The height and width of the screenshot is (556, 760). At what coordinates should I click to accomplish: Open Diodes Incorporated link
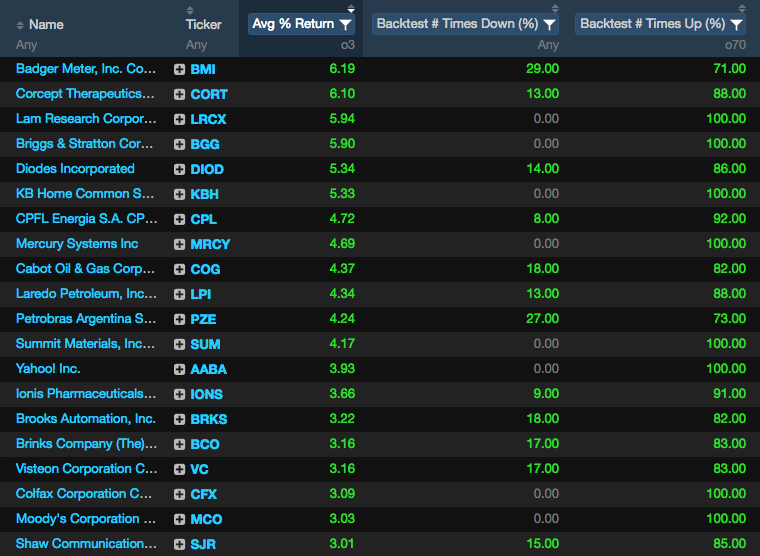tap(75, 169)
